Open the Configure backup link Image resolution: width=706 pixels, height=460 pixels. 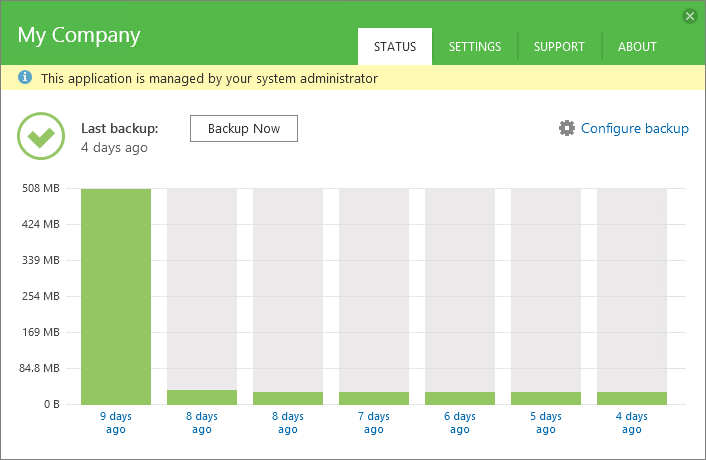click(634, 128)
